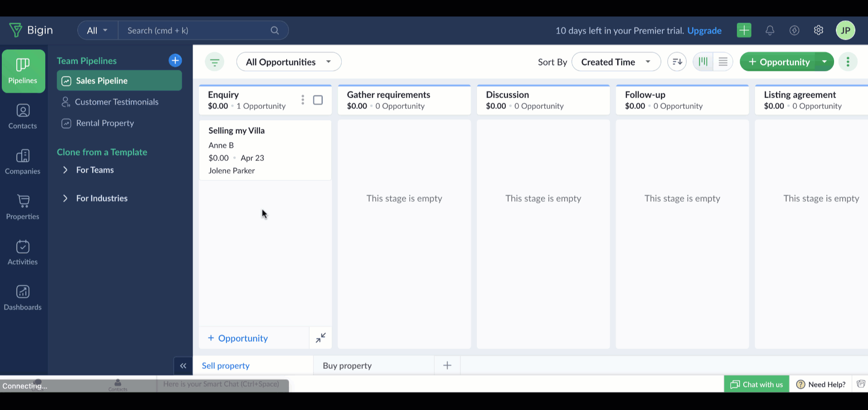Viewport: 868px width, 410px height.
Task: Toggle the sort order icon
Action: click(x=677, y=62)
